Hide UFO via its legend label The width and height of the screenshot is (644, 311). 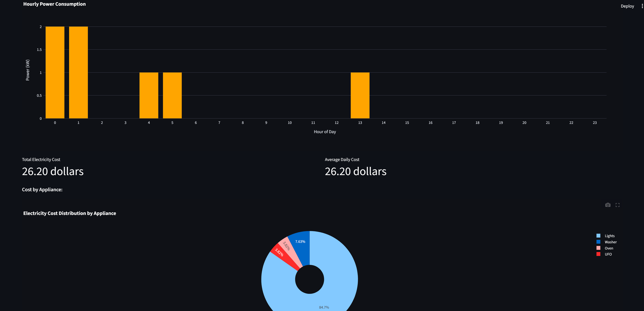608,254
